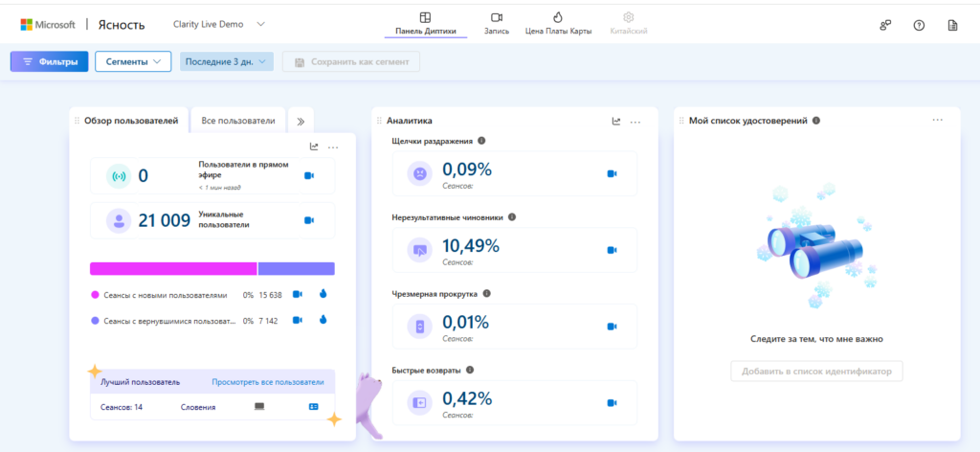Click Просмотреть все пользователи link

coord(268,382)
